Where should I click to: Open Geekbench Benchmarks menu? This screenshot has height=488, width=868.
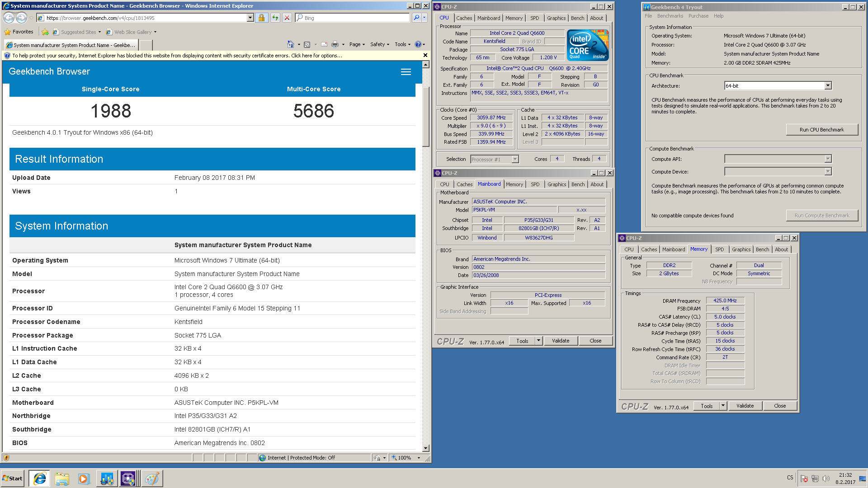click(x=670, y=16)
